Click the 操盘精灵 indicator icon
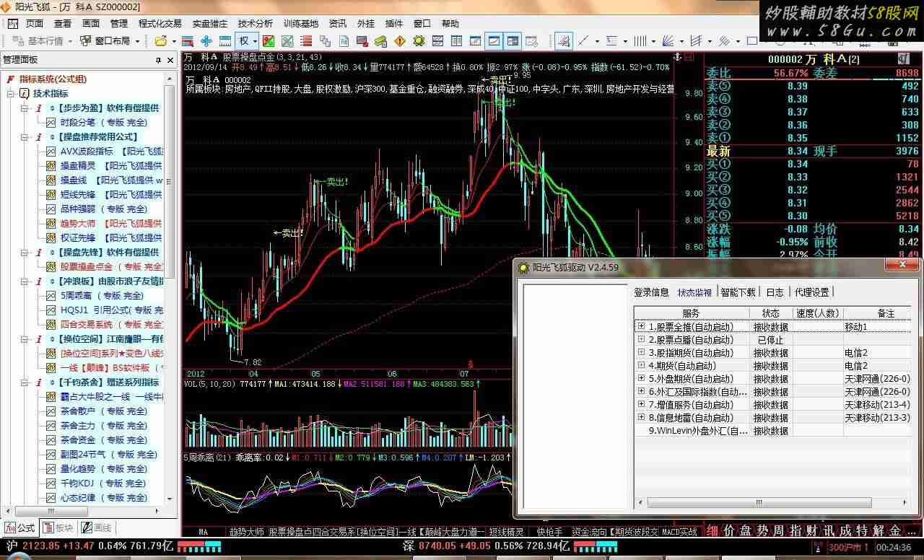 click(51, 166)
